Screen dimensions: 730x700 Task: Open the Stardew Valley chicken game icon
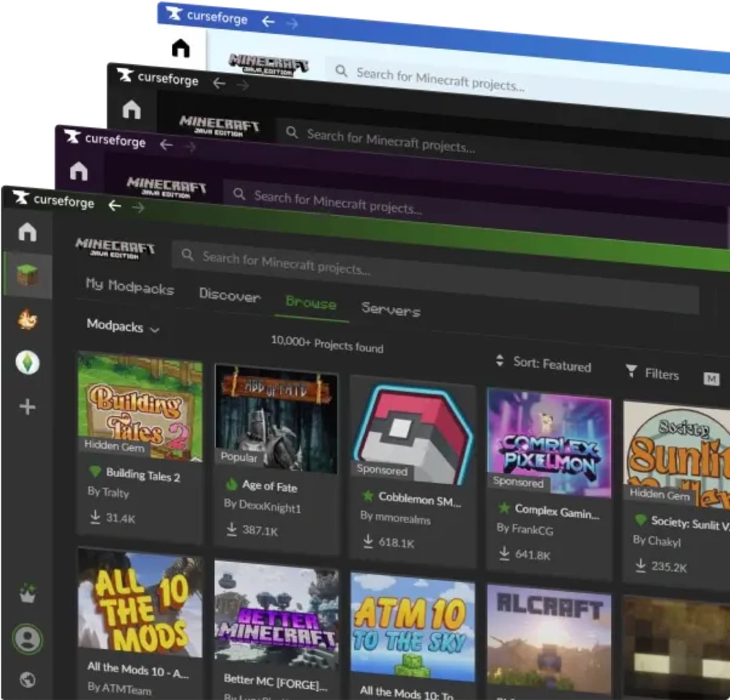coord(27,319)
